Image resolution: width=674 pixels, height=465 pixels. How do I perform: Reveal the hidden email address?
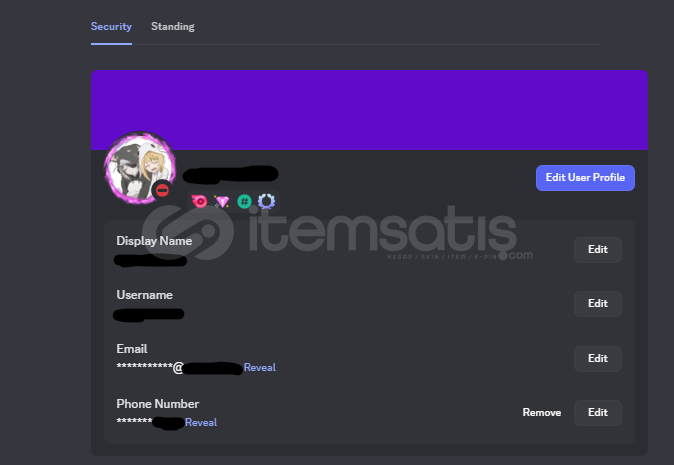click(260, 367)
